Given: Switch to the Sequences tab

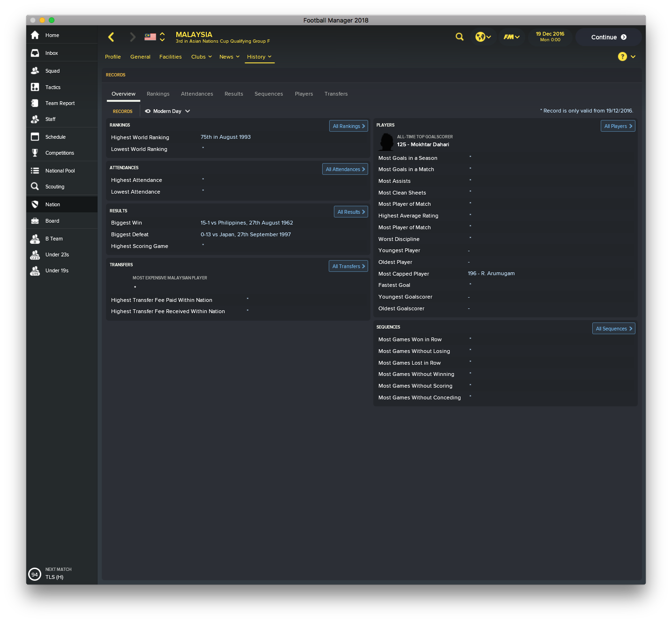Looking at the screenshot, I should pyautogui.click(x=269, y=94).
